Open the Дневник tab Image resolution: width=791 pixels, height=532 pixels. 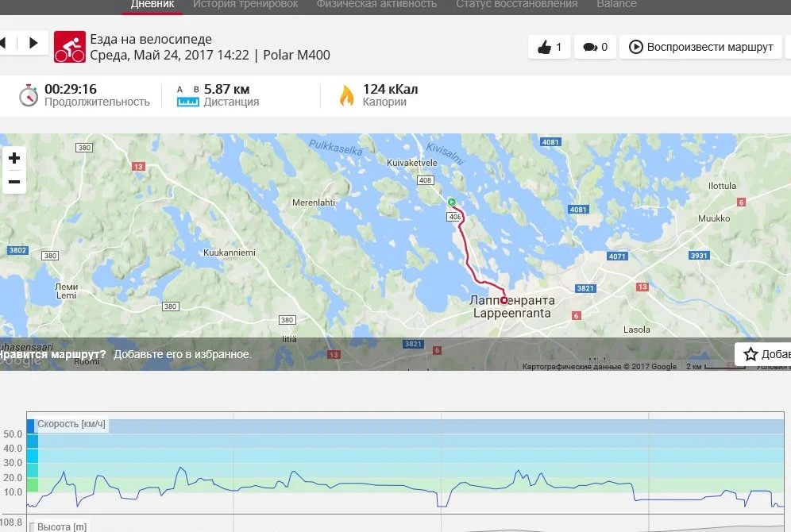152,5
